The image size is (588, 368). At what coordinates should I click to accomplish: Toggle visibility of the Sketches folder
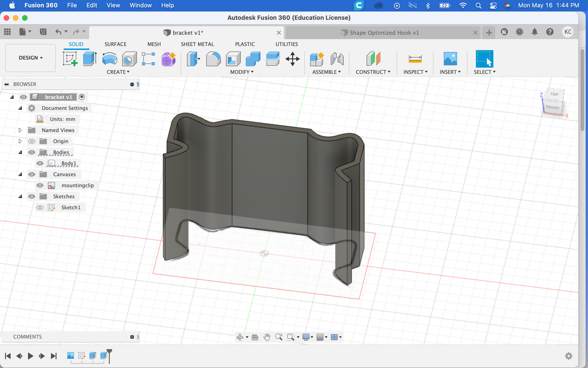tap(32, 196)
